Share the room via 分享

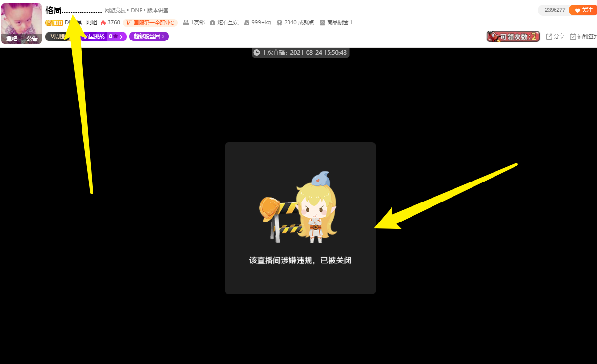pos(555,37)
